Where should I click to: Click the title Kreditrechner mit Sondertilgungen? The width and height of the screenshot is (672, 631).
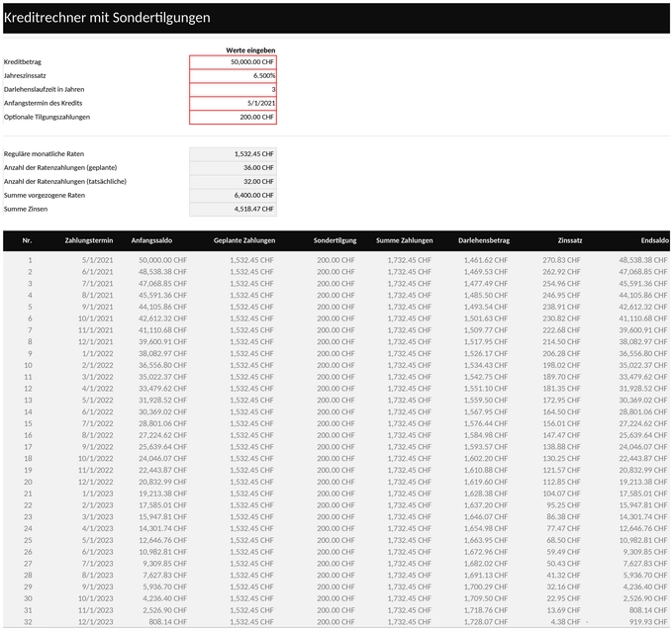(107, 18)
